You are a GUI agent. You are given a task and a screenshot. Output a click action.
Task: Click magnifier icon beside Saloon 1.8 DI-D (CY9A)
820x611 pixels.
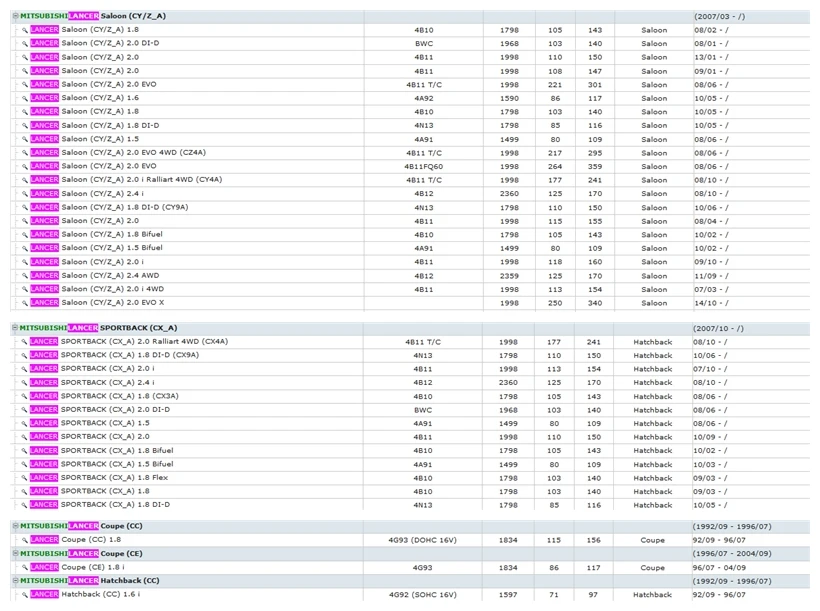pyautogui.click(x=25, y=207)
